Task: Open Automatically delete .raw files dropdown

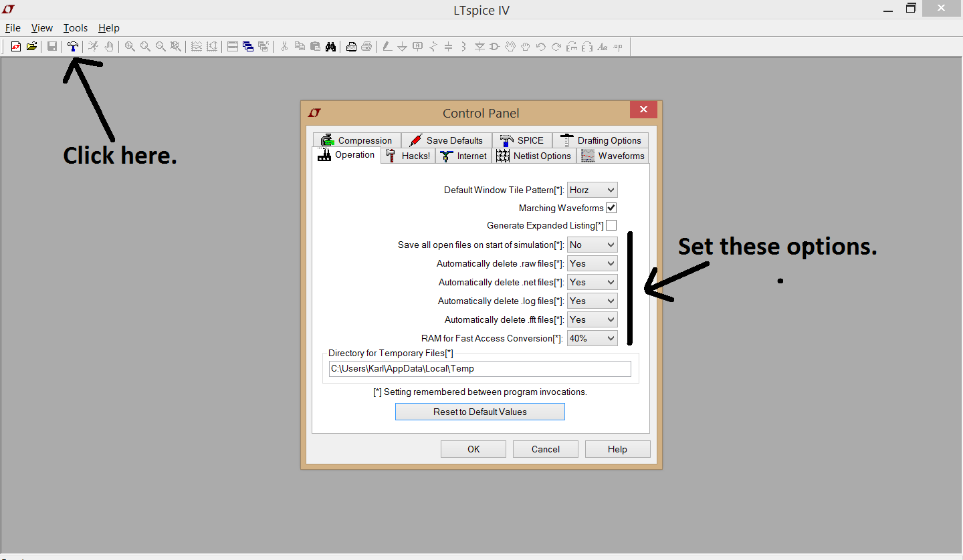Action: pos(593,263)
